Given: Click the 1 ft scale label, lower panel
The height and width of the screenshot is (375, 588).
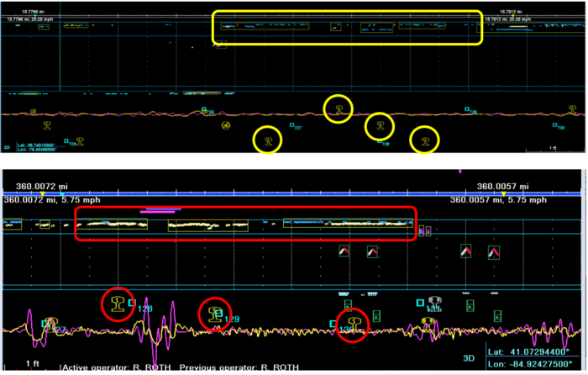Looking at the screenshot, I should [33, 363].
